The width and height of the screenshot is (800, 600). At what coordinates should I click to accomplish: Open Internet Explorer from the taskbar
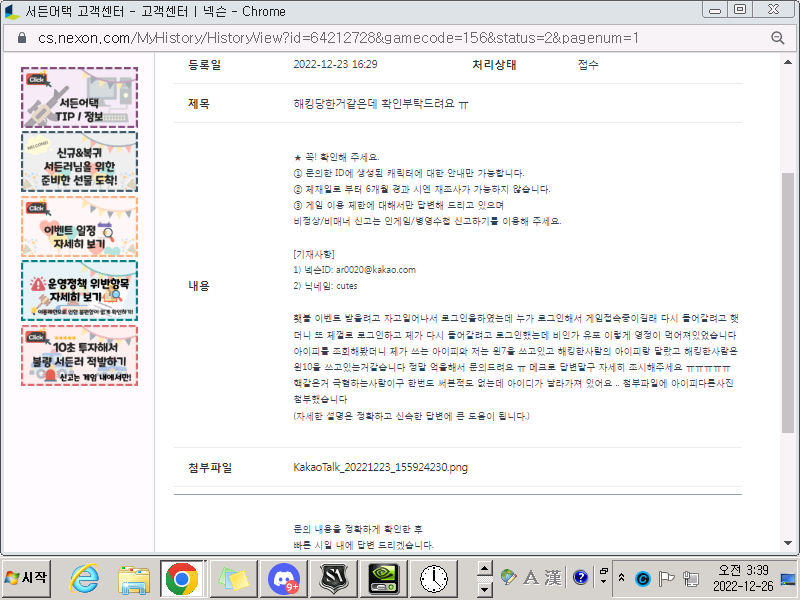click(x=85, y=578)
